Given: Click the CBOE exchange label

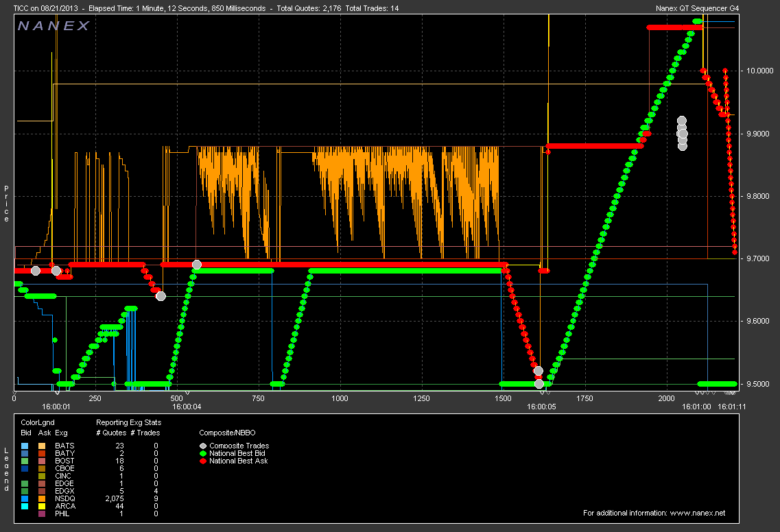Looking at the screenshot, I should click(x=64, y=468).
